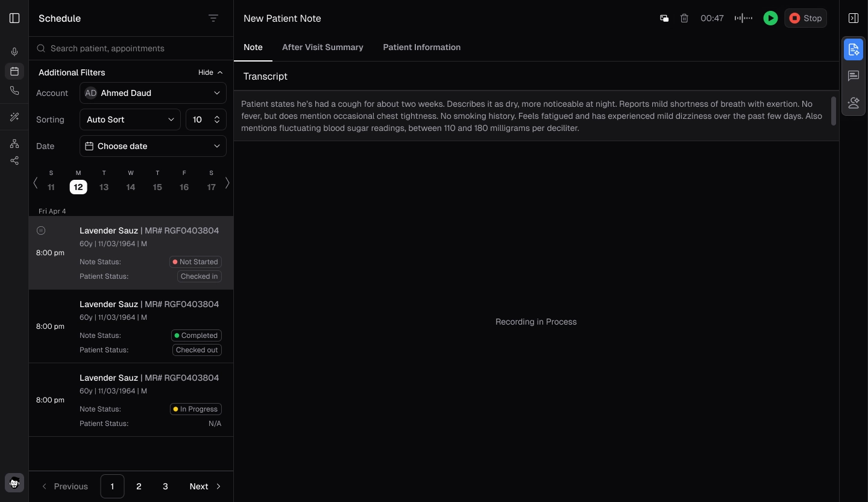Image resolution: width=868 pixels, height=502 pixels.
Task: Go to page 1 of schedule
Action: pos(112,486)
